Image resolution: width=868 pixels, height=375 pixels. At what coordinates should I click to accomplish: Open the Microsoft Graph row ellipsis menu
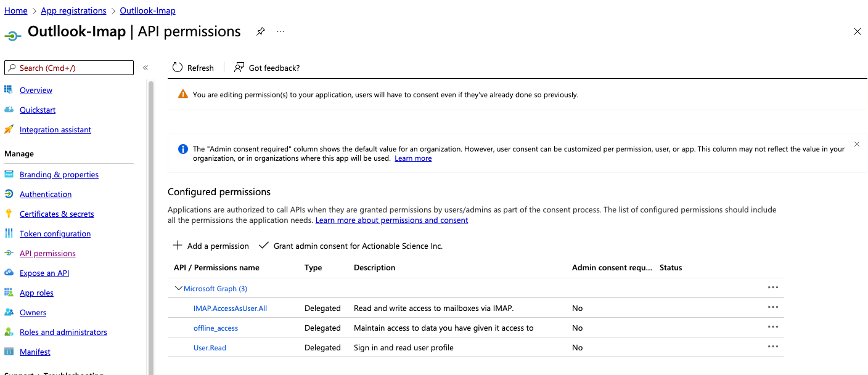click(x=773, y=288)
